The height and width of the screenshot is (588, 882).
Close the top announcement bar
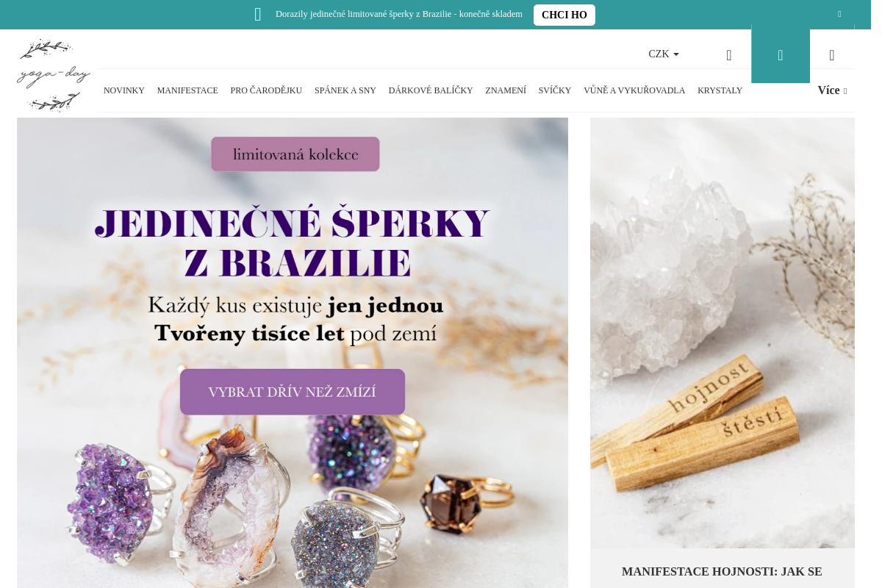(839, 14)
